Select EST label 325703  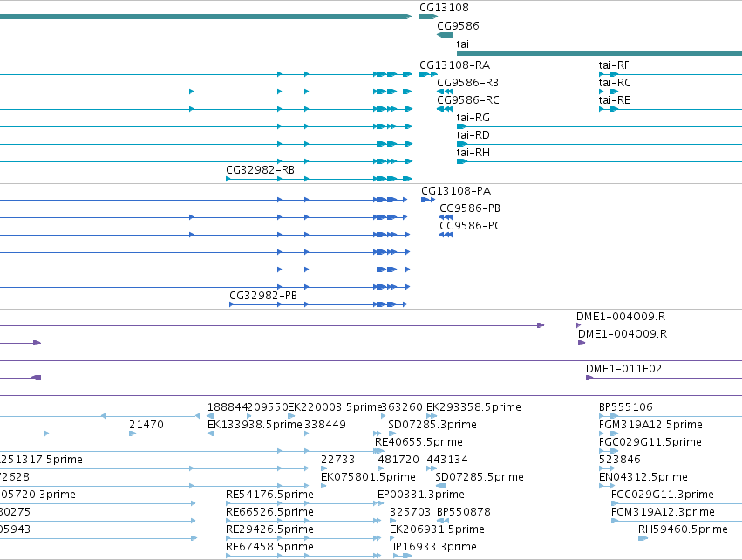coord(410,512)
